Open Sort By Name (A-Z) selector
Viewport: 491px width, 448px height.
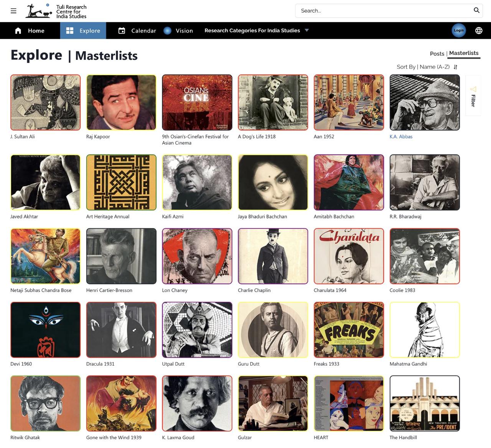427,67
